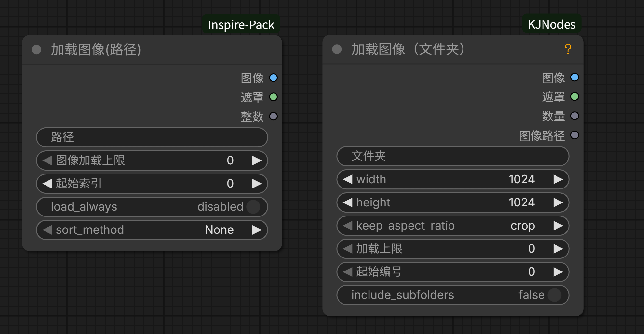Viewport: 644px width, 334px height.
Task: Collapse the 加载图像（文件夹）node via its title dot
Action: 337,49
